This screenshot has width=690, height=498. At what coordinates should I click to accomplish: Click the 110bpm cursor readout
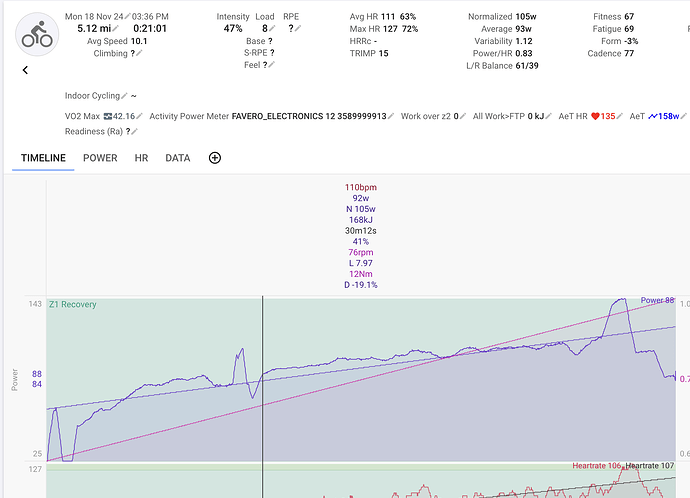click(361, 187)
